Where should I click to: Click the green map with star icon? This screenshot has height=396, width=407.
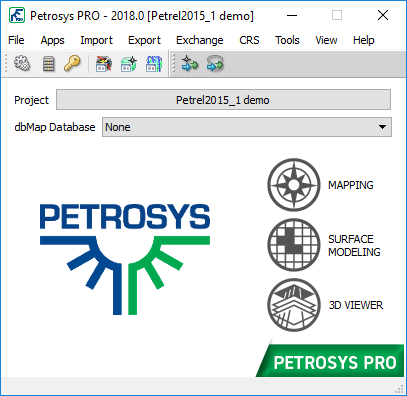tap(129, 64)
